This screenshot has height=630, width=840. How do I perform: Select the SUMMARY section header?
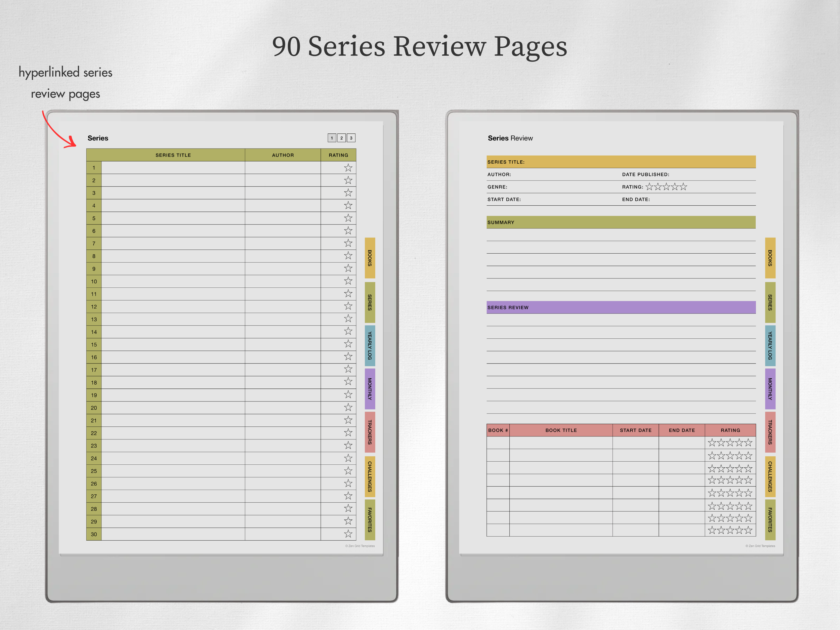click(621, 222)
